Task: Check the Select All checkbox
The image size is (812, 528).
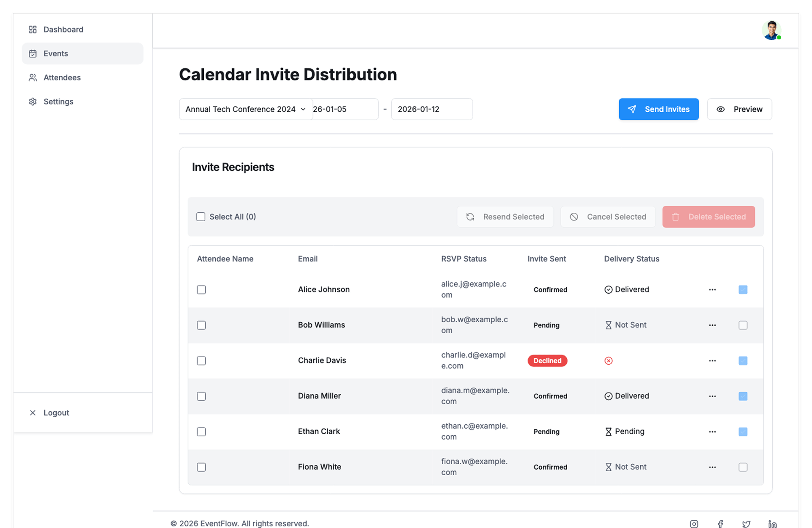Action: pyautogui.click(x=201, y=217)
